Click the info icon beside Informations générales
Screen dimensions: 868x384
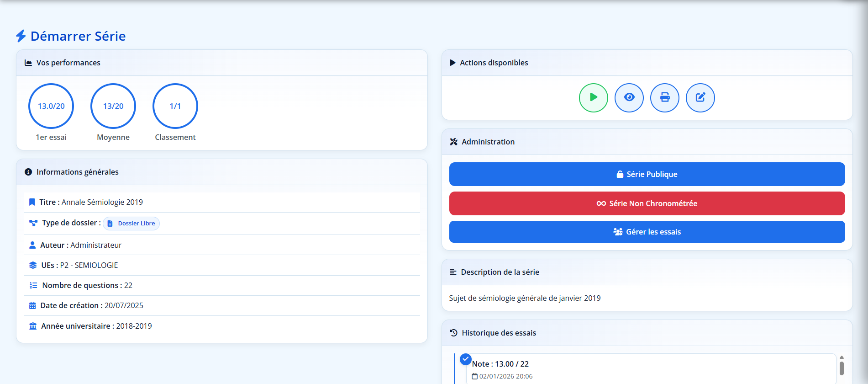click(x=28, y=172)
